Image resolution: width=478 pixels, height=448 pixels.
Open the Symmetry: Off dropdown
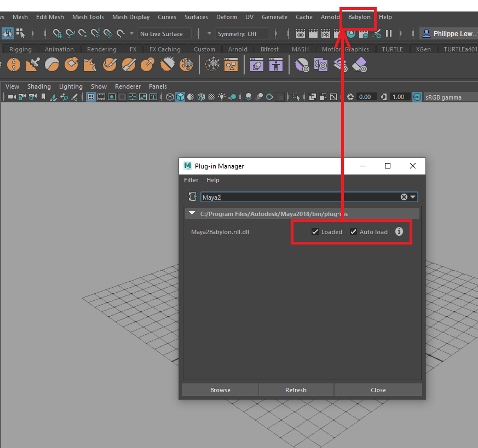(242, 34)
